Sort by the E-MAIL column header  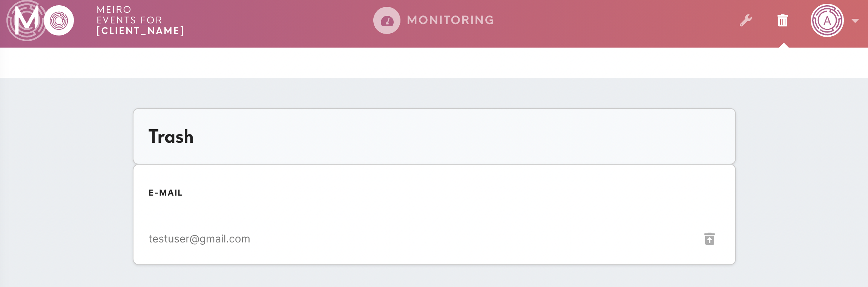tap(166, 193)
